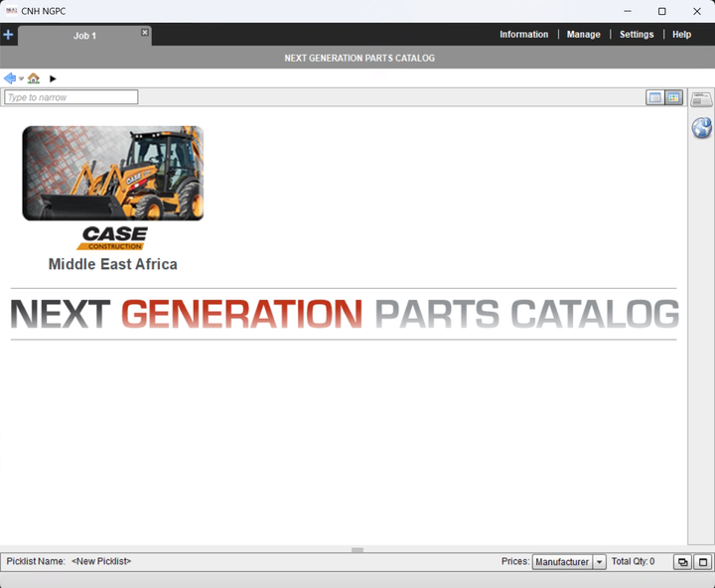Close the CNH NGPC window

(x=697, y=11)
